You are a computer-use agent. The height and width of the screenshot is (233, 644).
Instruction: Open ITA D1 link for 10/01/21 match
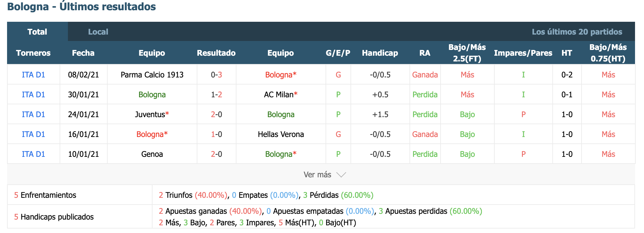click(33, 154)
